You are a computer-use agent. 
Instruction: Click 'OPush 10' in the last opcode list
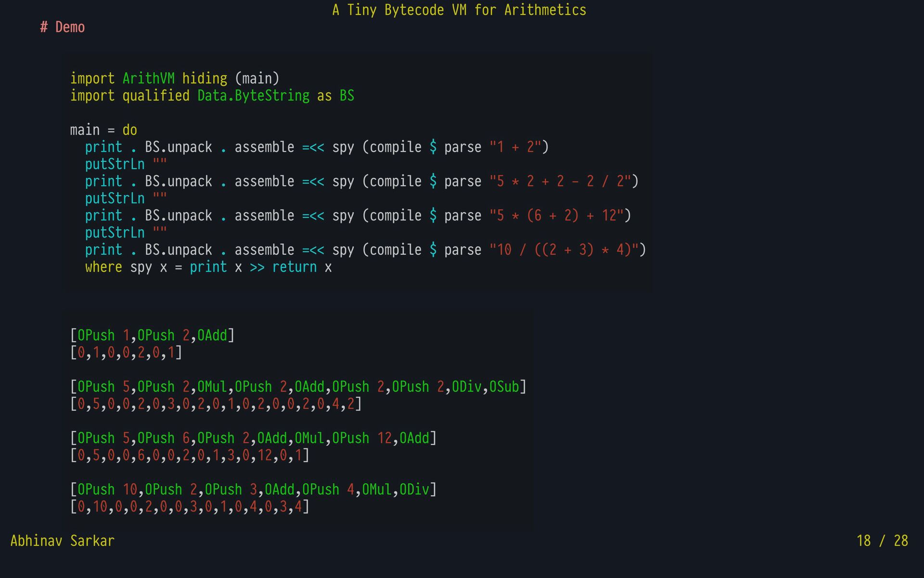pyautogui.click(x=107, y=490)
